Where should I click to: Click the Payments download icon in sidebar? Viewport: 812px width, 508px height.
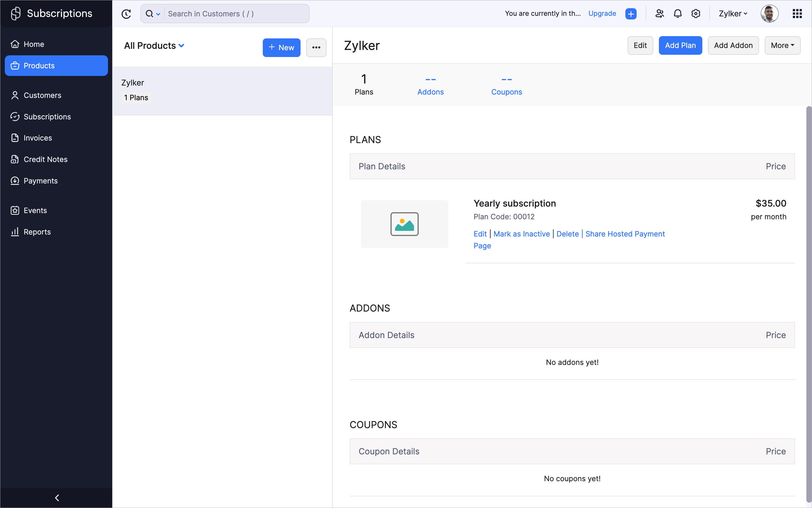(15, 181)
